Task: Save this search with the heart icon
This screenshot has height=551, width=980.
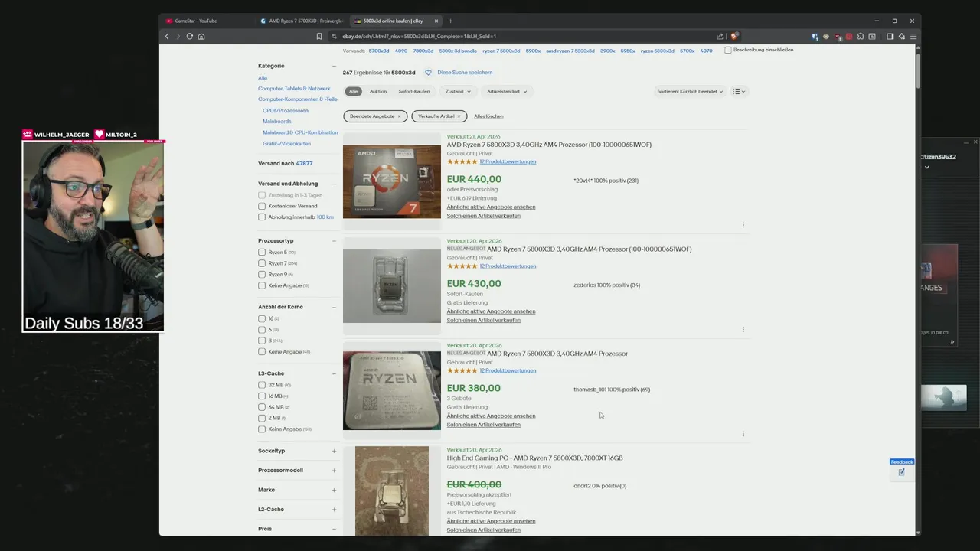Action: point(428,73)
